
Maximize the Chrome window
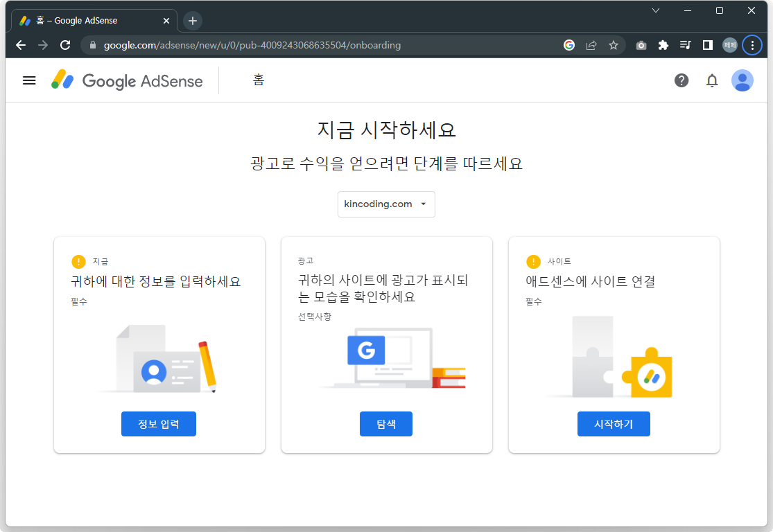click(719, 10)
